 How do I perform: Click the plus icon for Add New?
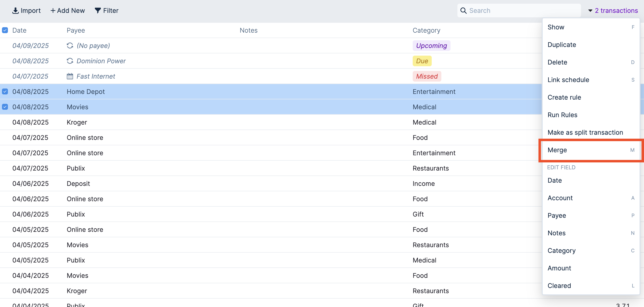53,10
